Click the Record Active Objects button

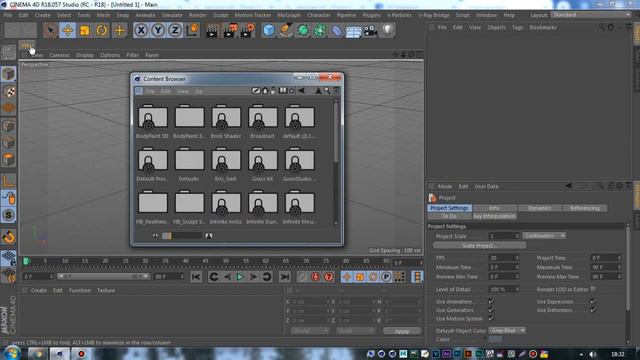(x=302, y=277)
